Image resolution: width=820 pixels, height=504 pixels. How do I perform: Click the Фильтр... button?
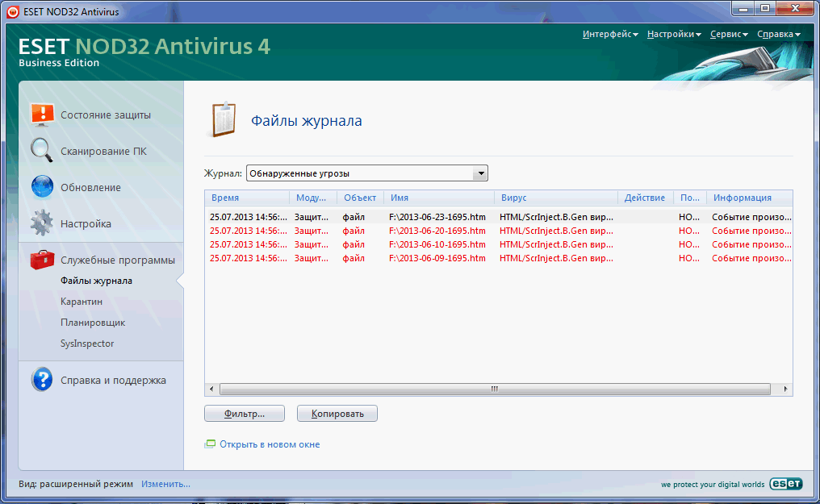coord(245,413)
